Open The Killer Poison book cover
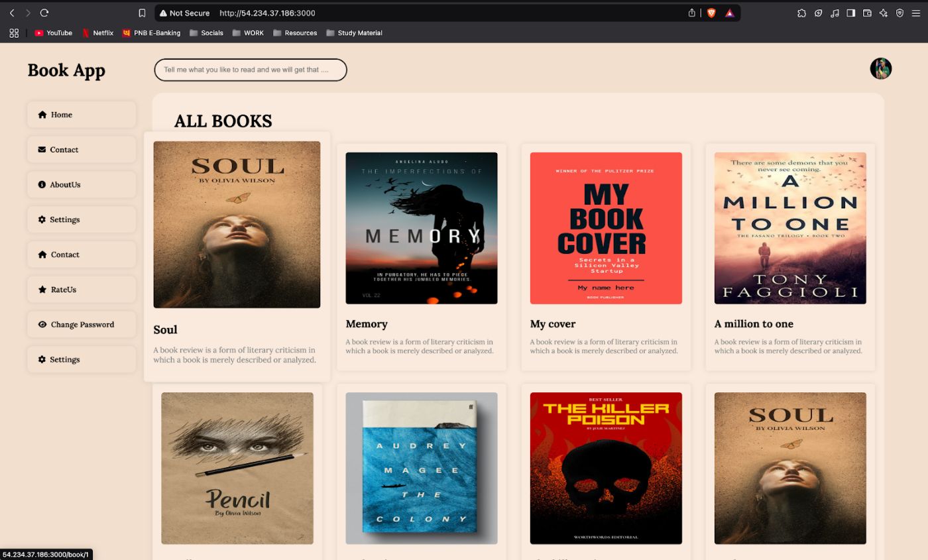928x560 pixels. (606, 468)
